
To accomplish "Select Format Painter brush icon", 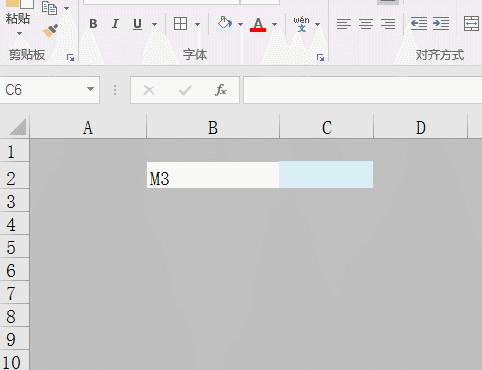I will (x=50, y=30).
